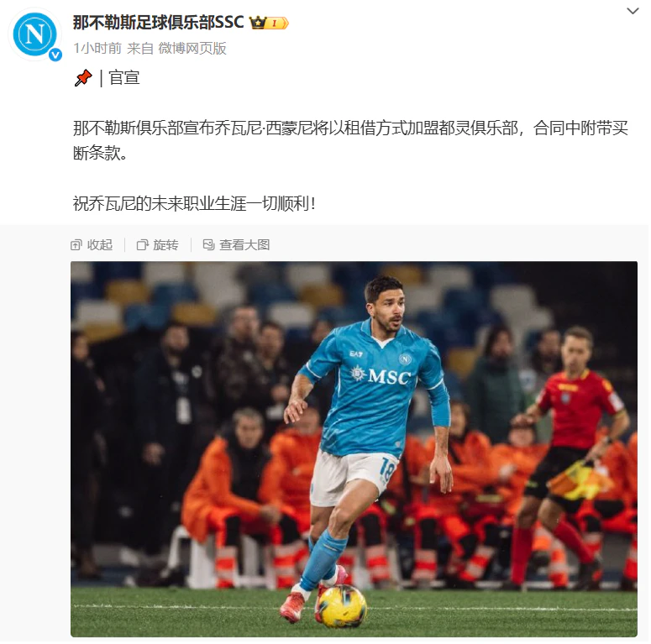This screenshot has height=644, width=651.
Task: Open the Napoli club avatar profile picture
Action: coord(35,34)
